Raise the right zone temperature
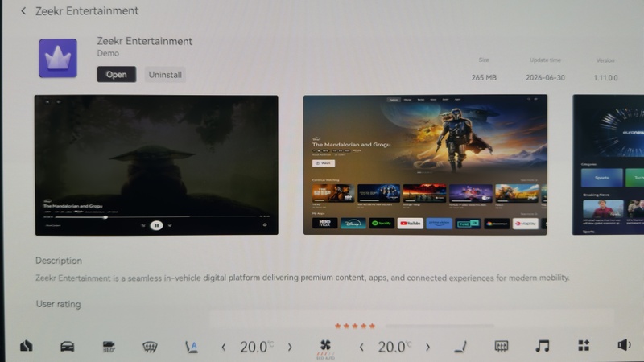The image size is (644, 362). (x=427, y=348)
